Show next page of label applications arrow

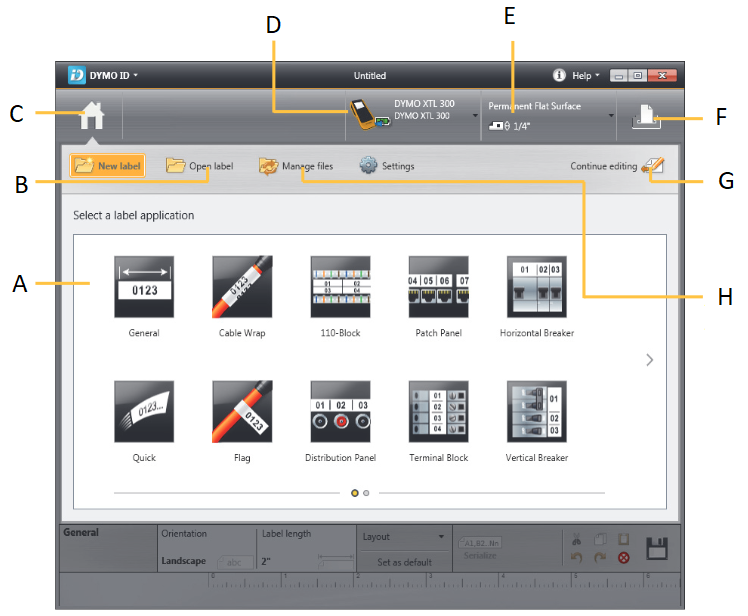pos(649,360)
